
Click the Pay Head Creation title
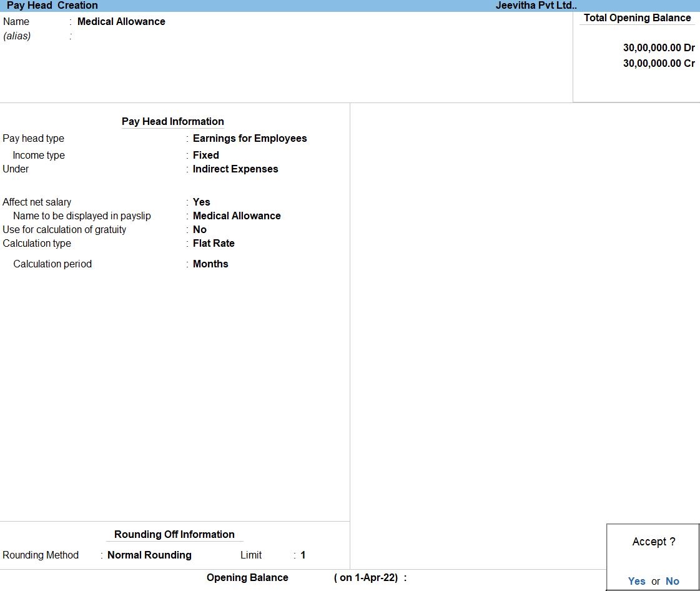point(52,6)
